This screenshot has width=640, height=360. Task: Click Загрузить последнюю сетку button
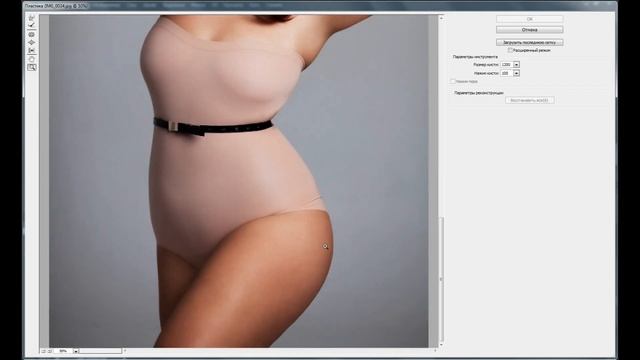click(529, 42)
